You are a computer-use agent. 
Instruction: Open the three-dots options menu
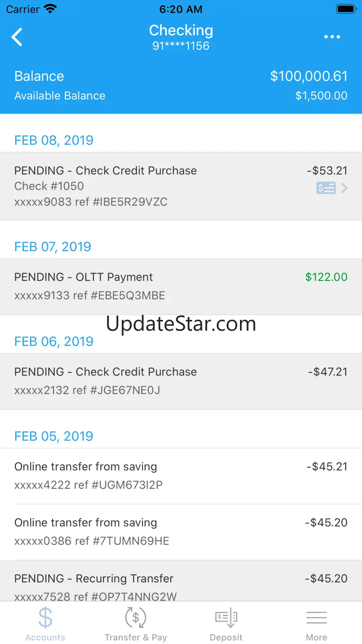click(x=332, y=37)
